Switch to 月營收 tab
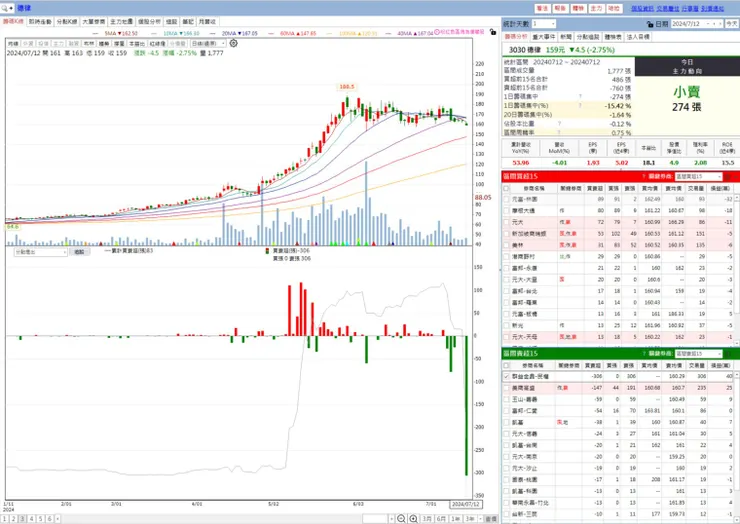 207,22
